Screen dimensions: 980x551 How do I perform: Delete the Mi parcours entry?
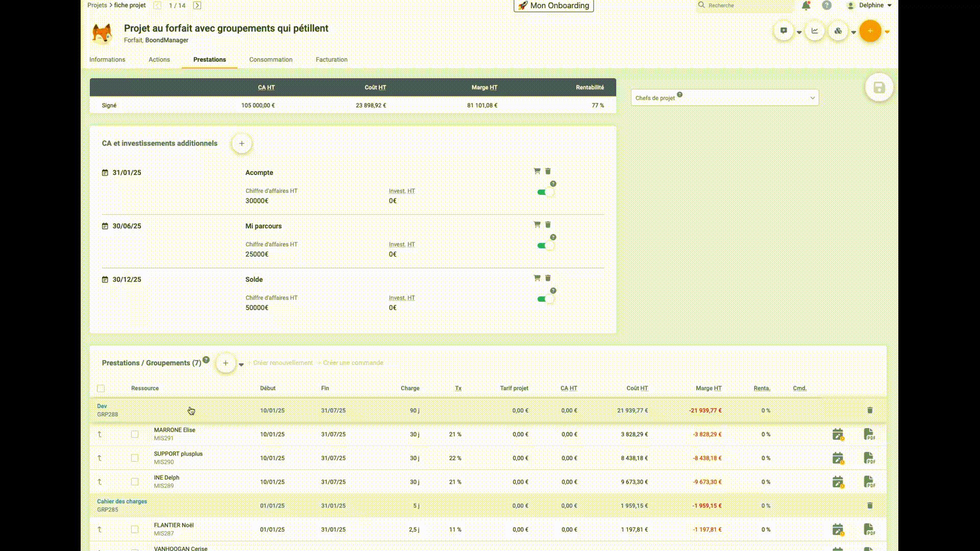(x=548, y=225)
